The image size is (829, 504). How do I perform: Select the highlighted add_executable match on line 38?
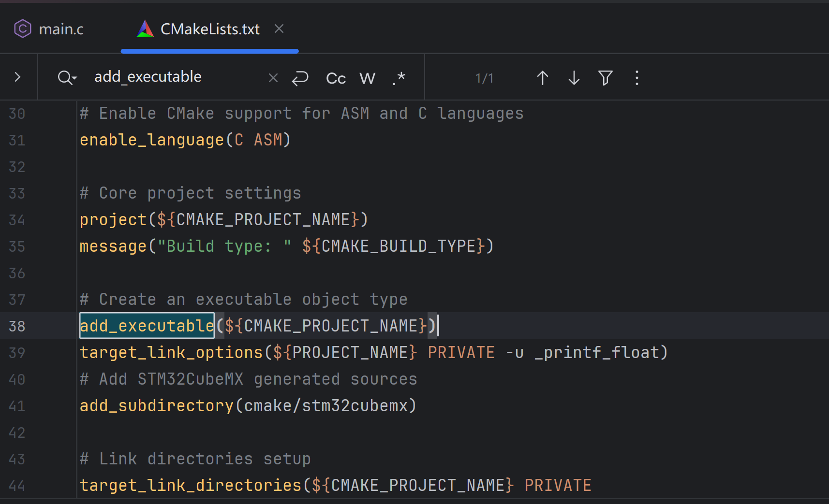pos(147,325)
